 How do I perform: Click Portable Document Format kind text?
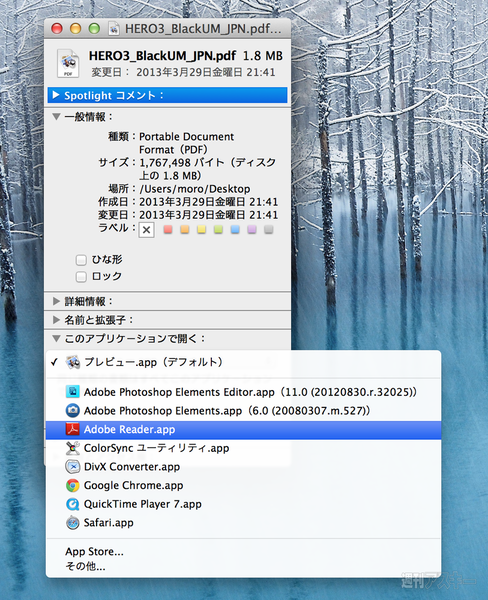pyautogui.click(x=186, y=143)
